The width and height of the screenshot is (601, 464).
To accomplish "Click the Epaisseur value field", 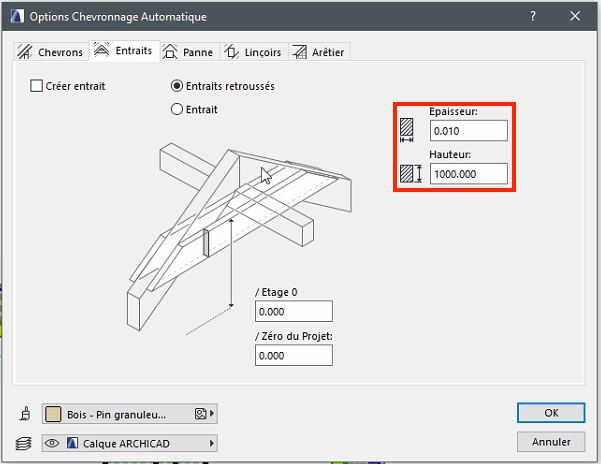I will (x=468, y=131).
